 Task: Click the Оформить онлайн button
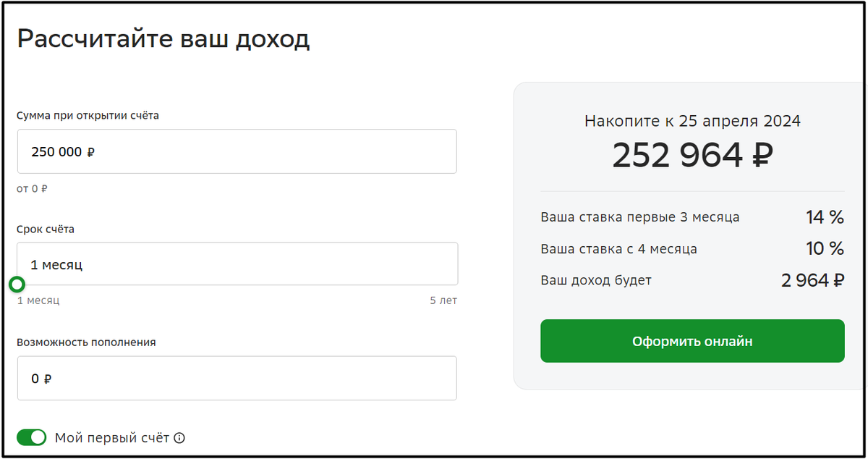(x=692, y=341)
